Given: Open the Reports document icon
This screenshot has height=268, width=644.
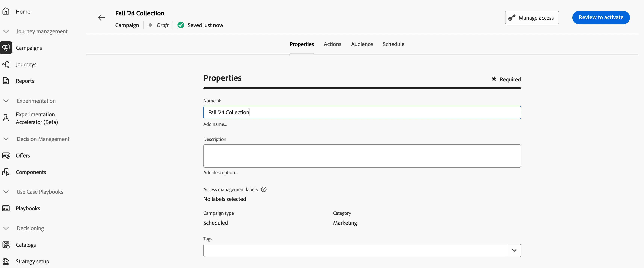Looking at the screenshot, I should point(6,81).
